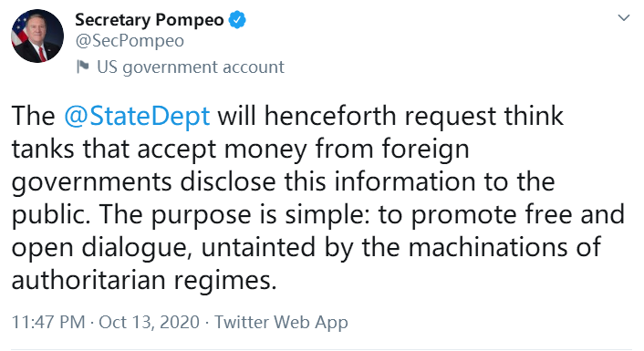Click the @SecPompeo handle
Viewport: 644px width, 351px height.
tap(130, 41)
